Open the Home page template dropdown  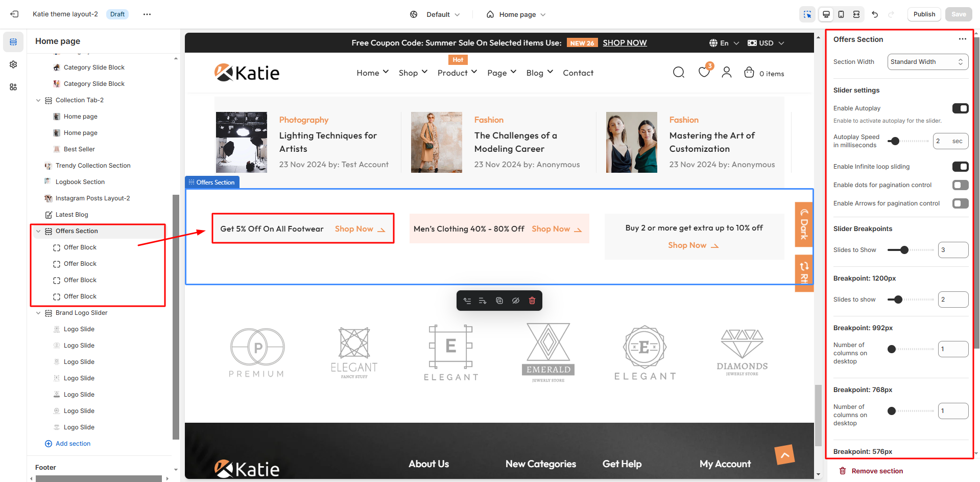(x=517, y=14)
